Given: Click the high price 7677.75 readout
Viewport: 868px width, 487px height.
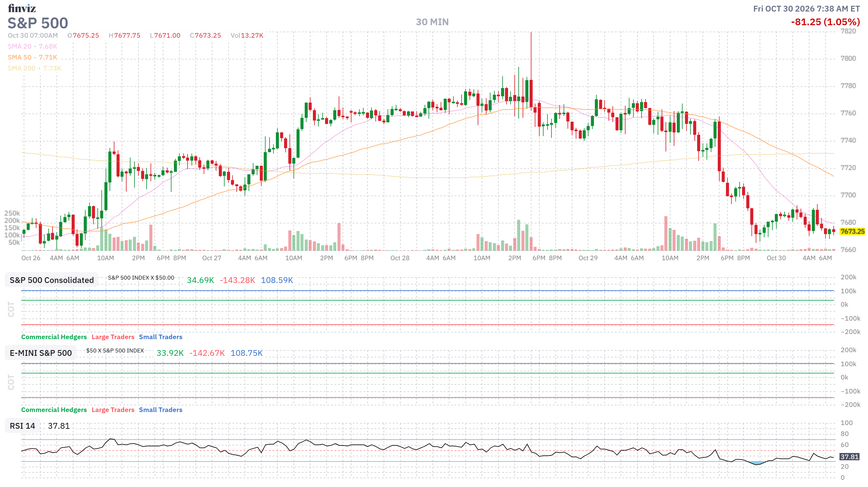Looking at the screenshot, I should 124,36.
